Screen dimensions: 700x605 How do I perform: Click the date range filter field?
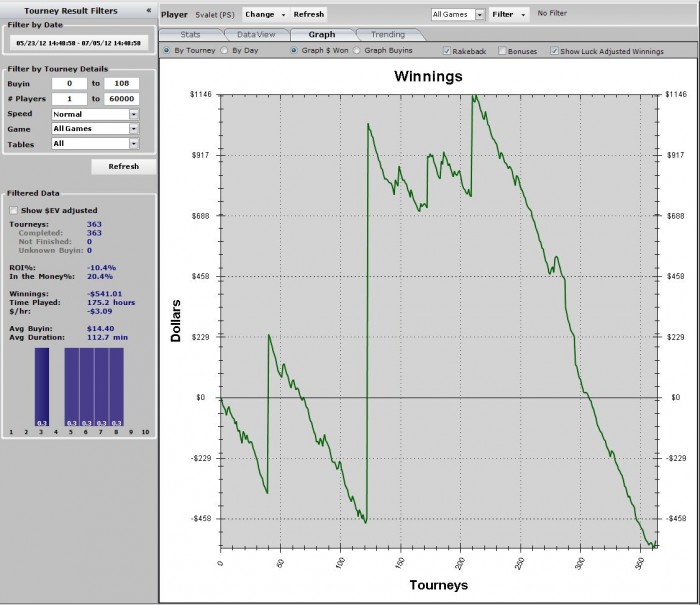(79, 43)
